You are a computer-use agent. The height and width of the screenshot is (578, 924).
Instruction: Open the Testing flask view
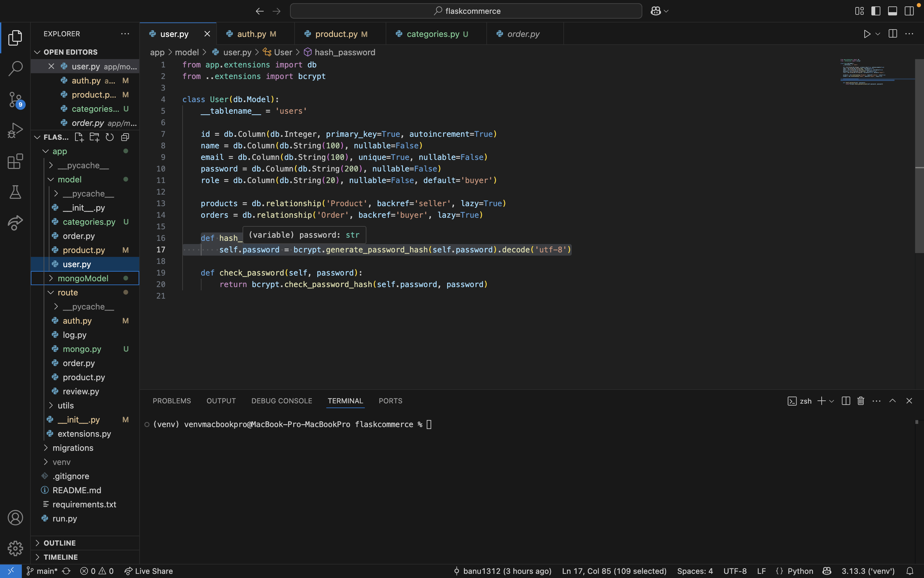[15, 192]
